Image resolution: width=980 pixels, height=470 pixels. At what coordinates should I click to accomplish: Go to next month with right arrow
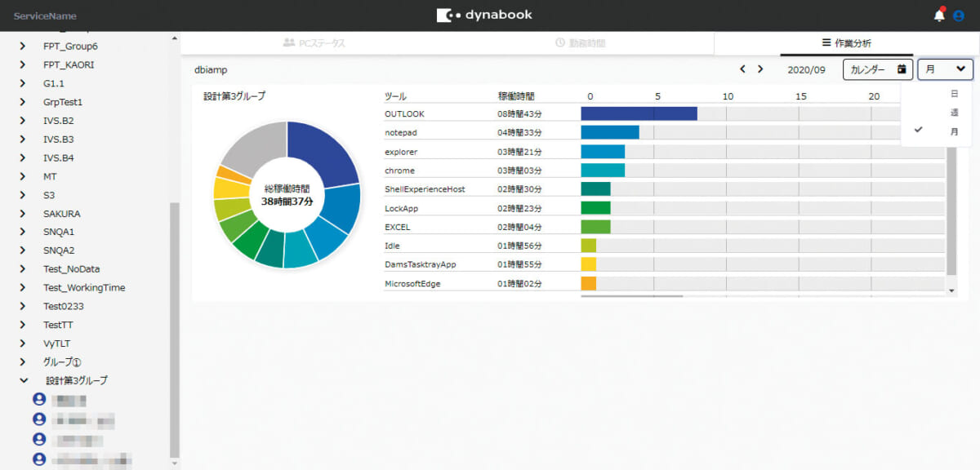click(x=760, y=69)
